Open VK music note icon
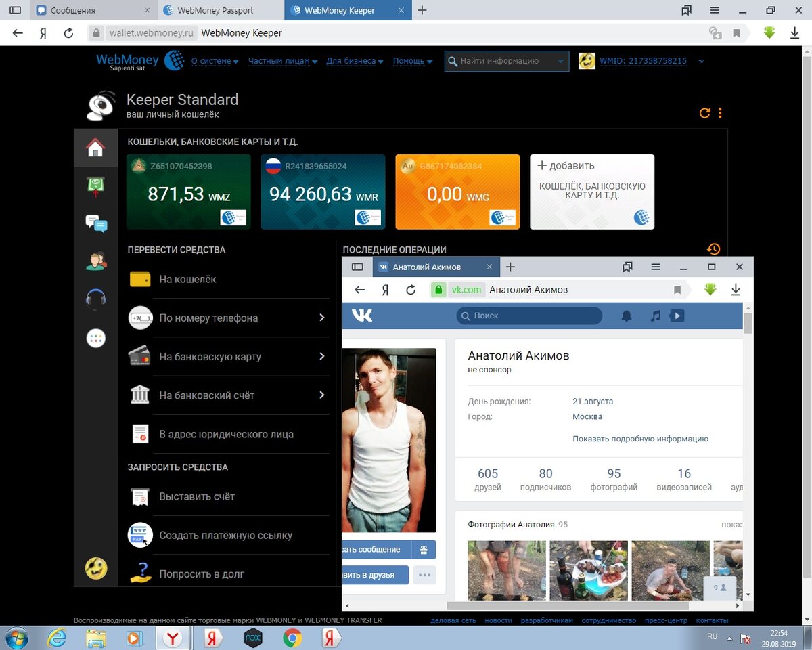This screenshot has height=650, width=812. (655, 316)
